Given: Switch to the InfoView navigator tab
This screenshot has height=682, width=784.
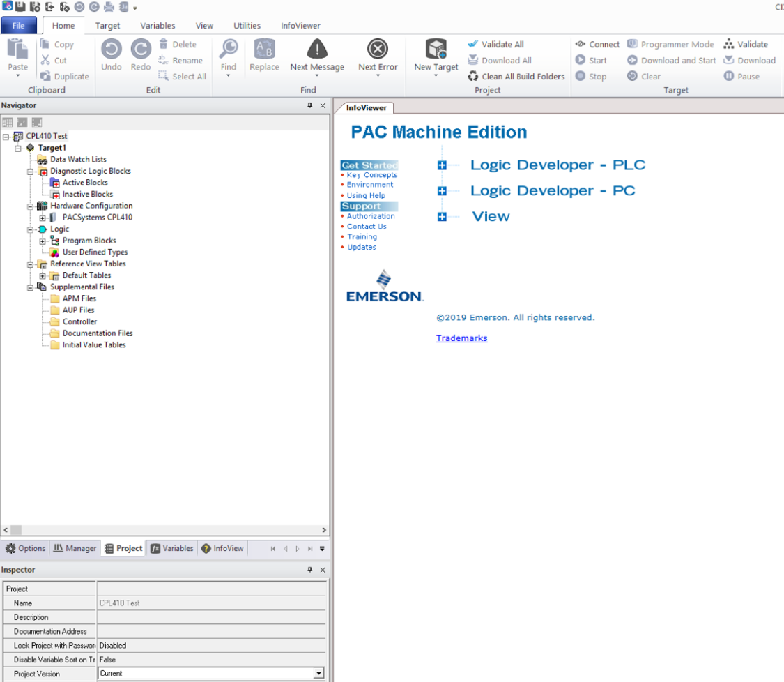Looking at the screenshot, I should (x=222, y=548).
